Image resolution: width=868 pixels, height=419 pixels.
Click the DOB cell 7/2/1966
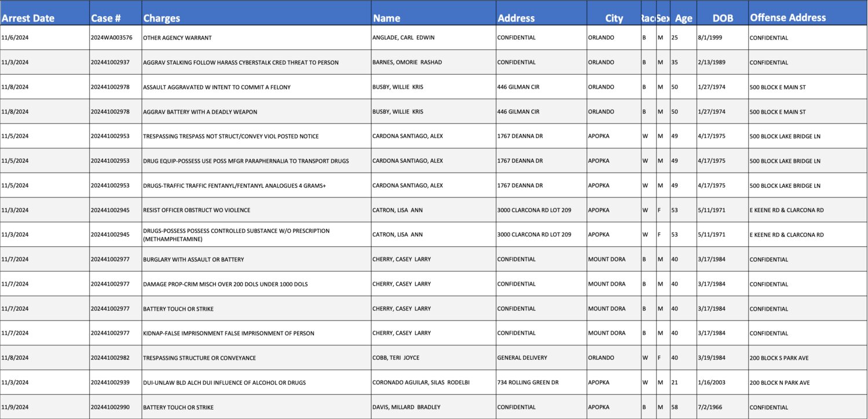(x=722, y=407)
